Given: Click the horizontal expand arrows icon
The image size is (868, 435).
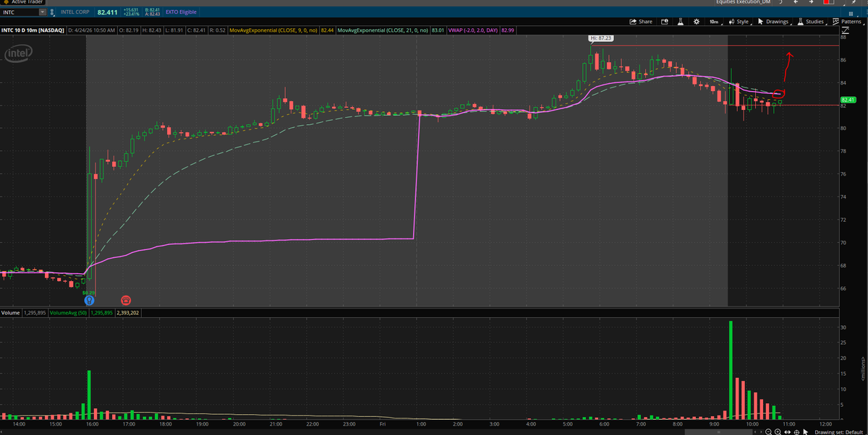Looking at the screenshot, I should click(x=787, y=431).
